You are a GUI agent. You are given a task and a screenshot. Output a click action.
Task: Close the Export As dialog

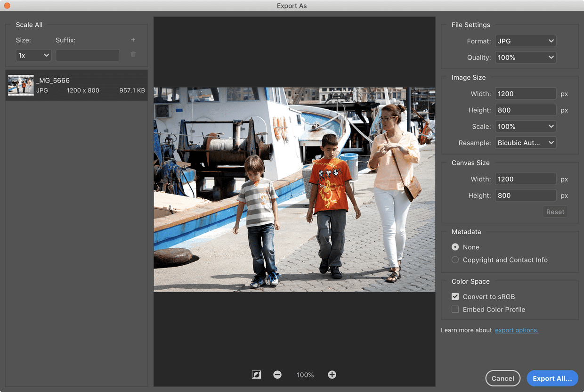pos(7,6)
